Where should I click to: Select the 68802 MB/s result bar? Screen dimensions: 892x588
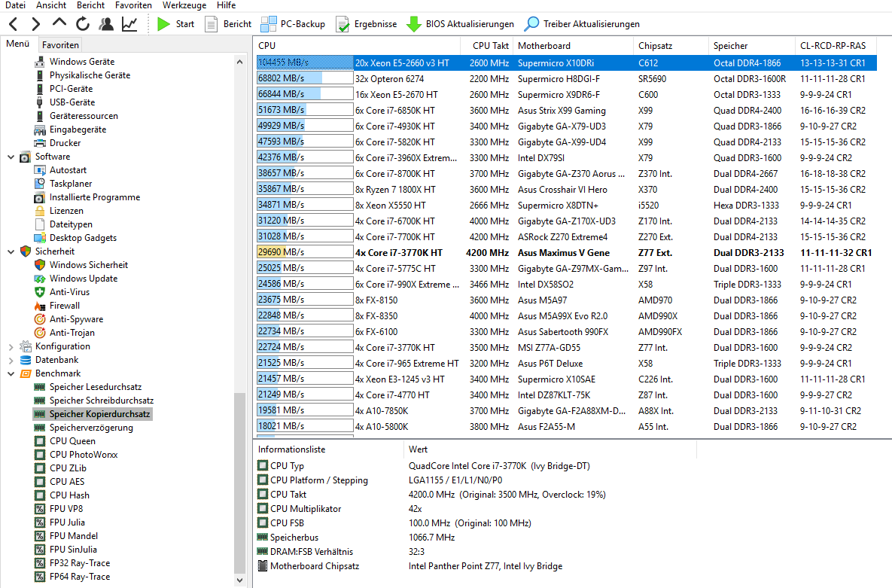305,78
